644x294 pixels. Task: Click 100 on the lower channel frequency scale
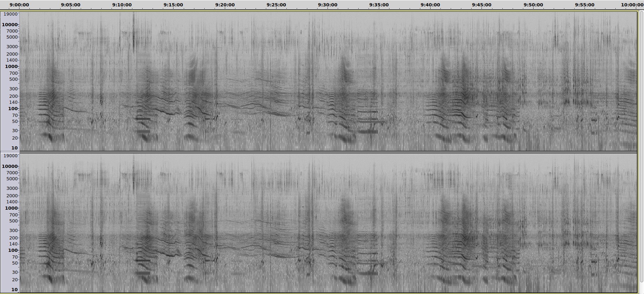pos(13,250)
